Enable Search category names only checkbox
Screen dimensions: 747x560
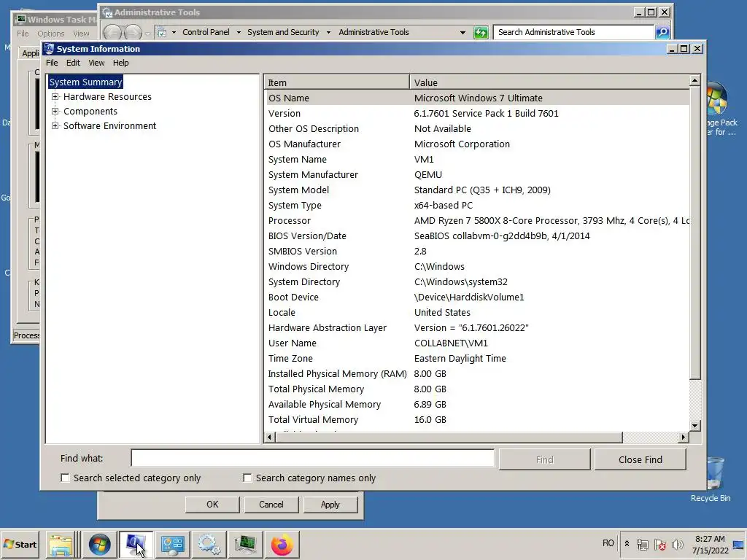247,478
